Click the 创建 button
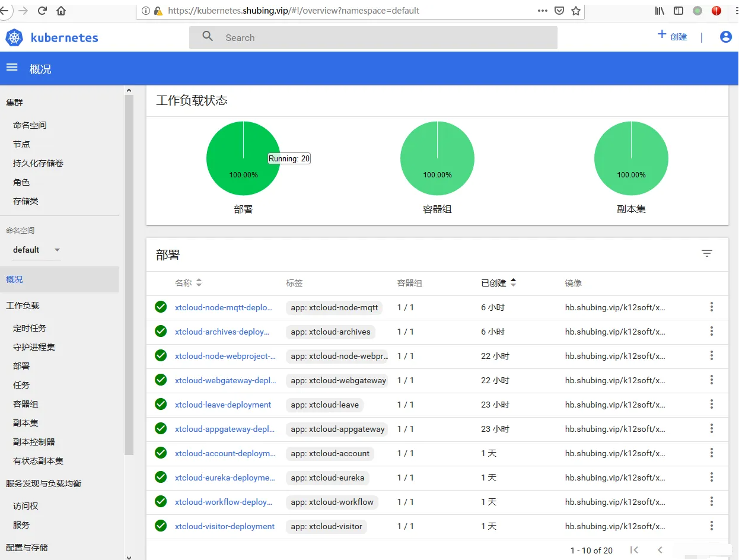This screenshot has height=560, width=739. point(673,36)
